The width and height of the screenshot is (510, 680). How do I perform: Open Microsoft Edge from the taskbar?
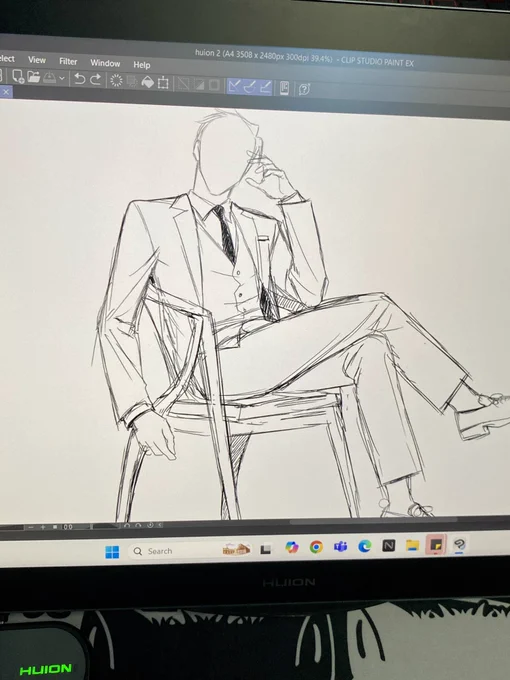(365, 546)
